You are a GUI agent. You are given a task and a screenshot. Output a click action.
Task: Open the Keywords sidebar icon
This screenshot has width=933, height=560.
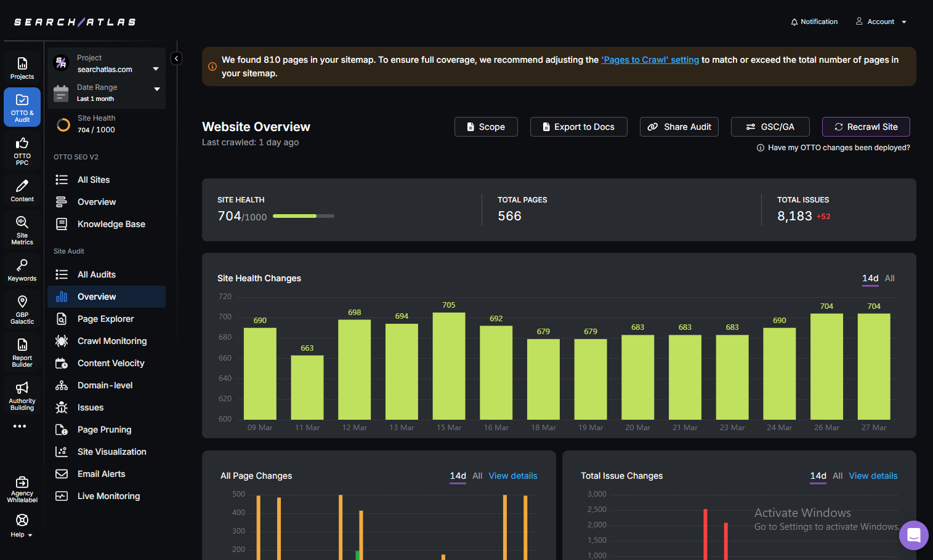(22, 265)
